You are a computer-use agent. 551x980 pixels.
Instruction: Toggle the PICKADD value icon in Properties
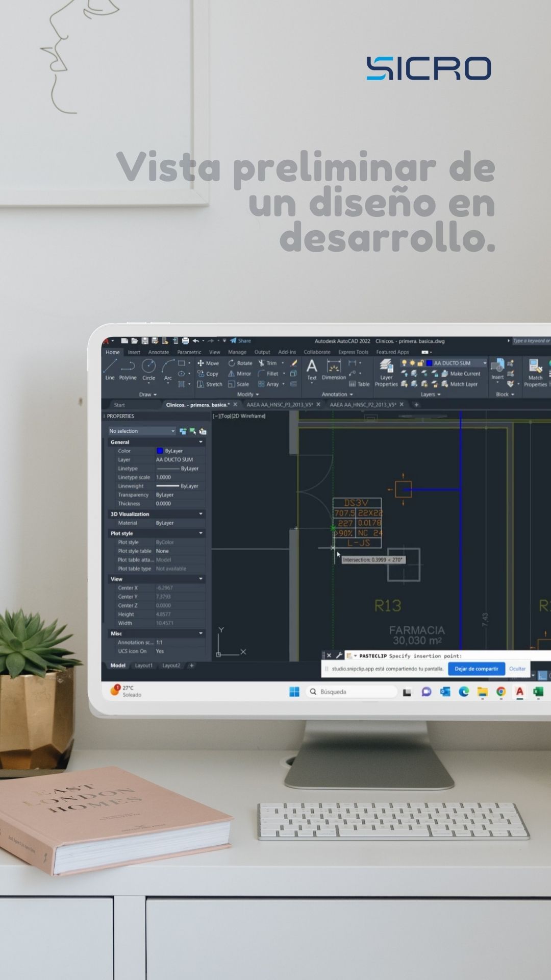[183, 431]
